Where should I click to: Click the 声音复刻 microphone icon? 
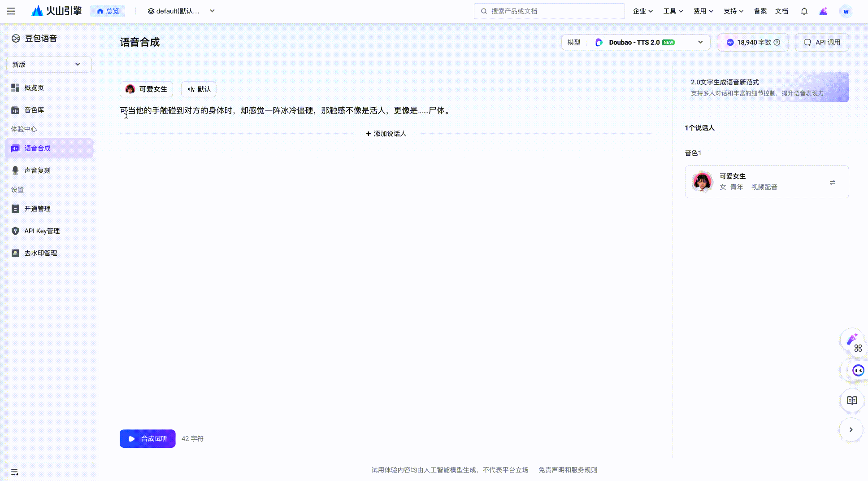click(x=15, y=171)
